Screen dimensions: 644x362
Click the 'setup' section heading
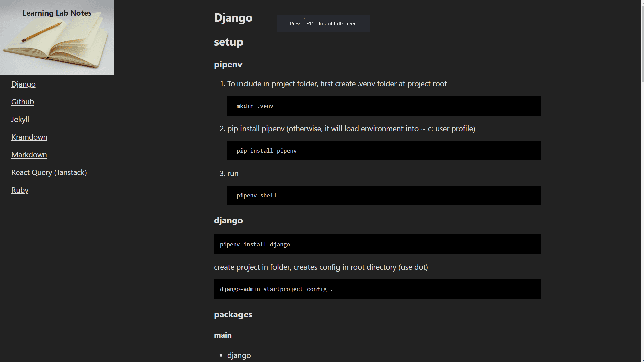click(x=228, y=42)
